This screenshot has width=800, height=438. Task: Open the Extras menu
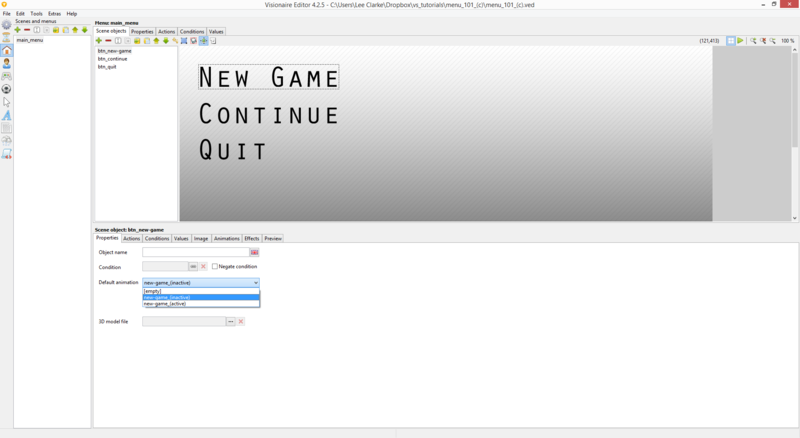click(x=54, y=13)
